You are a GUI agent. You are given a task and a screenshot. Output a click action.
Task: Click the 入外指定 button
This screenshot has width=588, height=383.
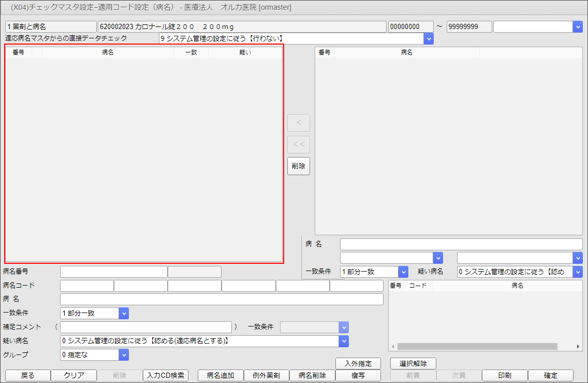[x=359, y=363]
